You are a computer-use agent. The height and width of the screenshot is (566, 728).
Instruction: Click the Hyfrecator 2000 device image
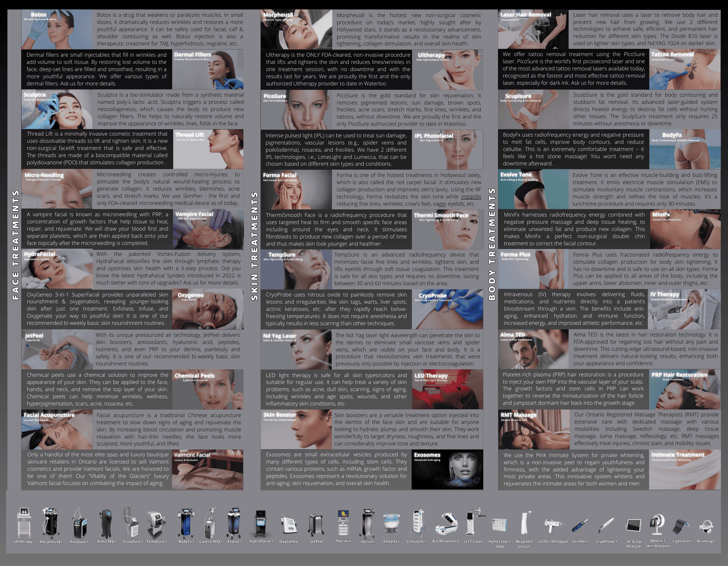point(500,525)
